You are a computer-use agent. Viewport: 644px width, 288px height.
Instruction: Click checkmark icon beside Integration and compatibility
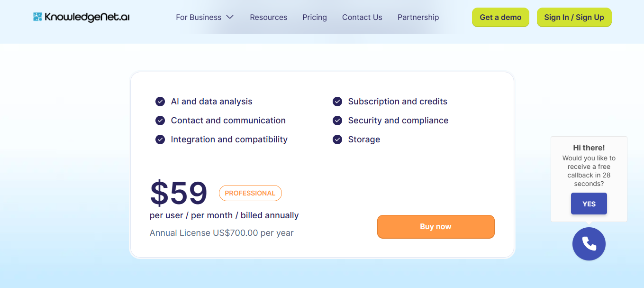[x=160, y=139]
